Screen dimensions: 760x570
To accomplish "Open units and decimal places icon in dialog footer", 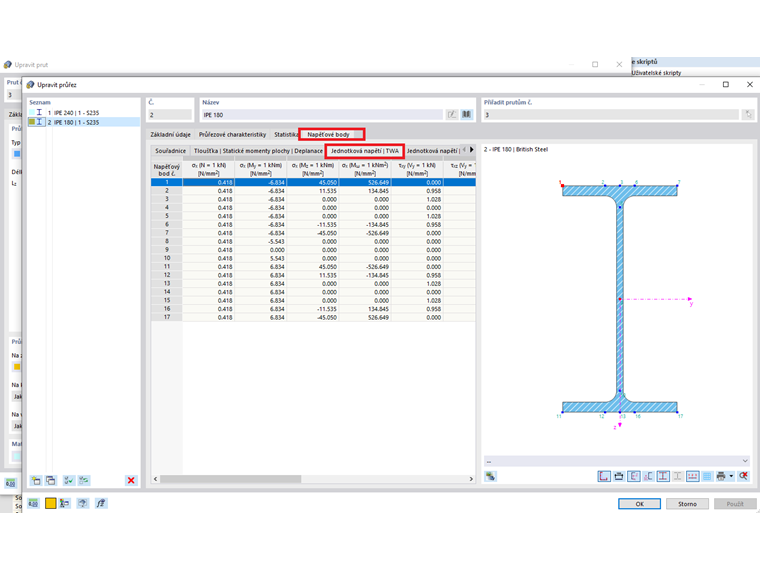I will click(33, 503).
